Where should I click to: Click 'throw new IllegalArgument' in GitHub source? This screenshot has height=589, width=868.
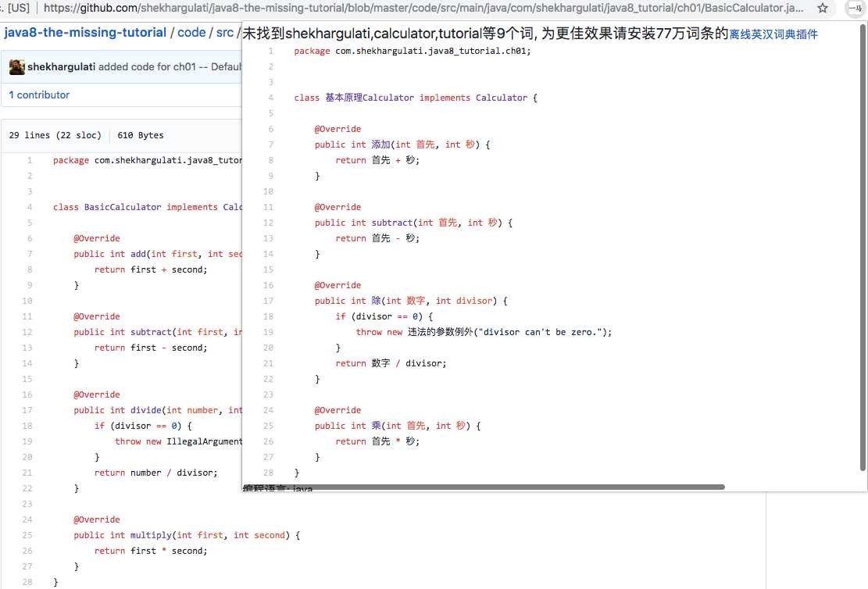tap(178, 442)
